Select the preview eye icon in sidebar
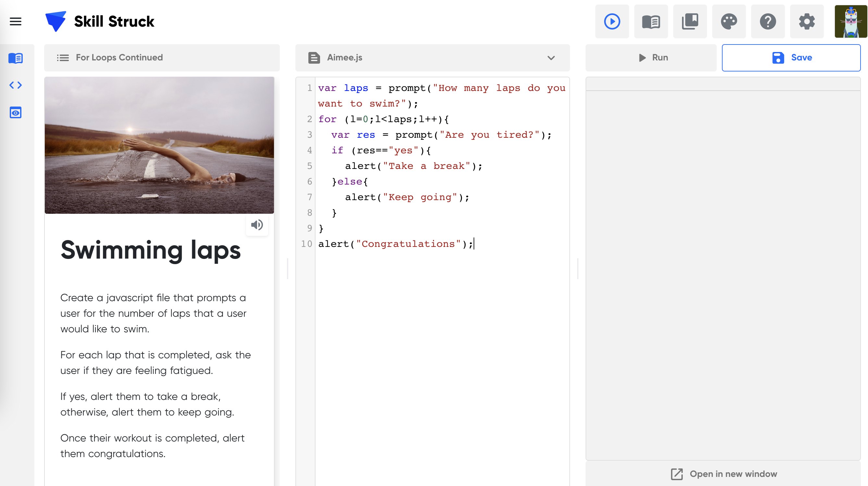This screenshot has width=868, height=486. click(16, 112)
